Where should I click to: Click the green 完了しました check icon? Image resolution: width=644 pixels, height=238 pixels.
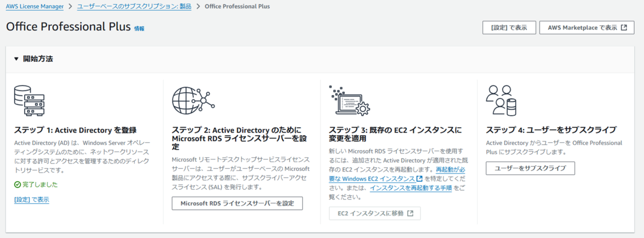pyautogui.click(x=17, y=184)
